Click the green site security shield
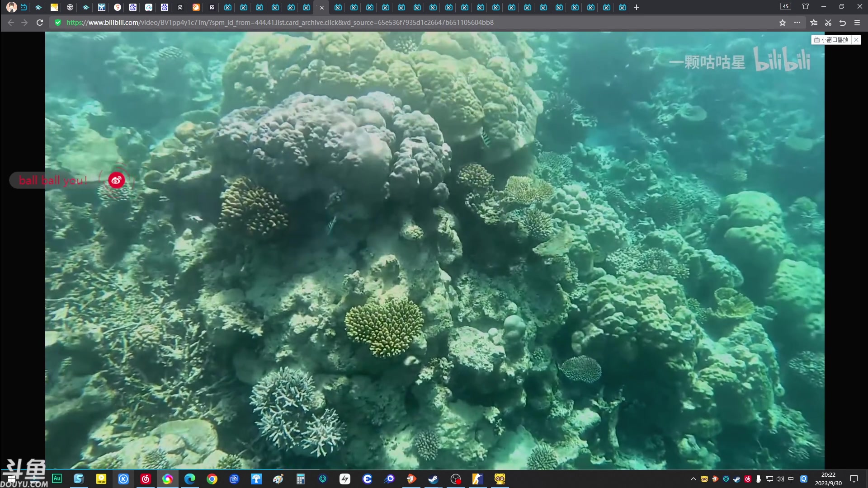This screenshot has width=868, height=488. coord(58,23)
